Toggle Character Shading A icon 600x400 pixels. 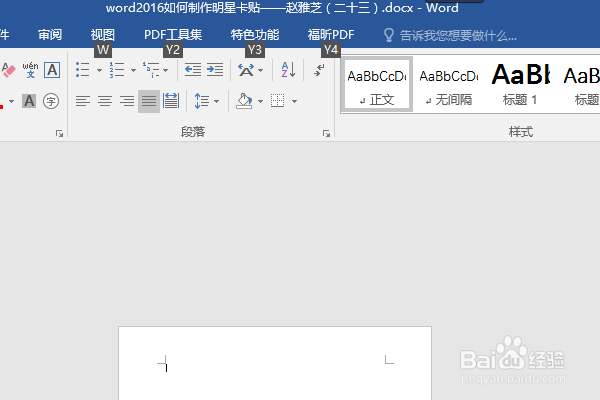[29, 101]
